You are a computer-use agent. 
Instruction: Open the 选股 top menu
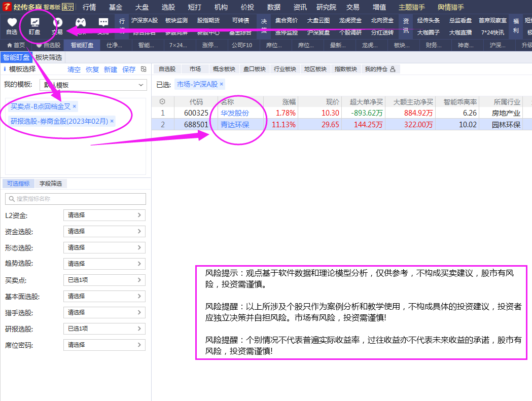pyautogui.click(x=168, y=7)
